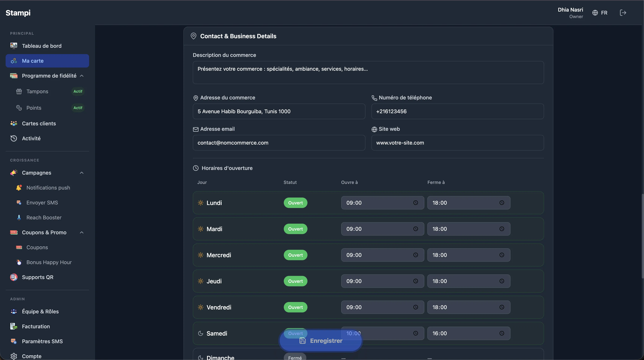644x360 pixels.
Task: Toggle the Lundi Ouvert status badge
Action: point(295,203)
